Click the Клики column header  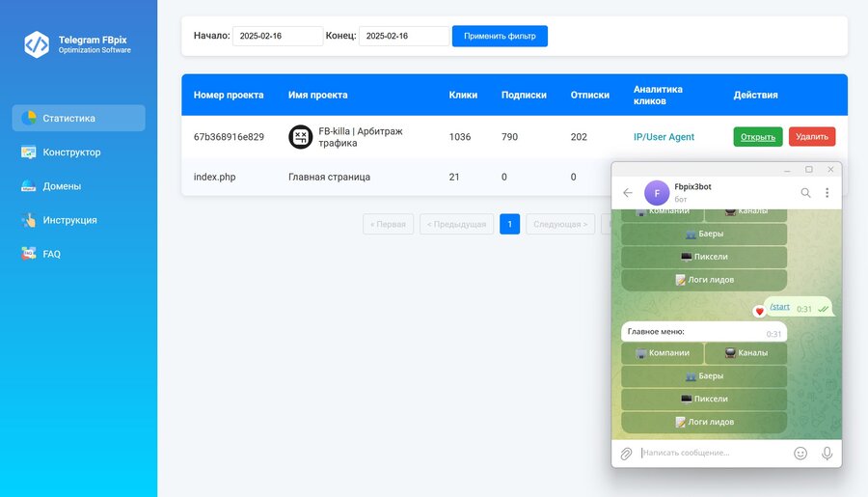[x=463, y=95]
